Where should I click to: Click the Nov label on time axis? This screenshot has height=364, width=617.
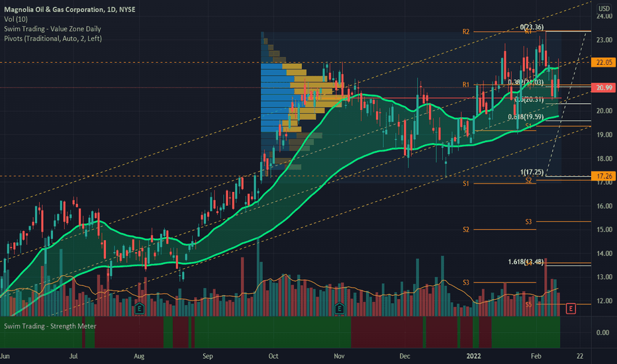coord(339,356)
